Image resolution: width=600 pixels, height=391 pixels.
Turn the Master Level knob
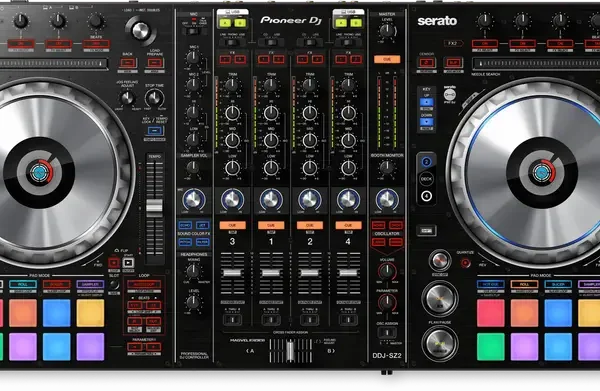(387, 30)
